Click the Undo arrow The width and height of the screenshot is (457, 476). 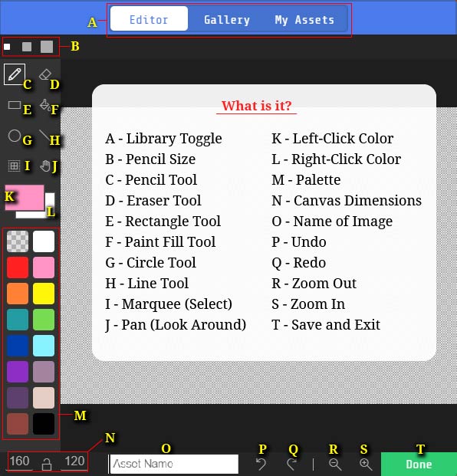261,465
